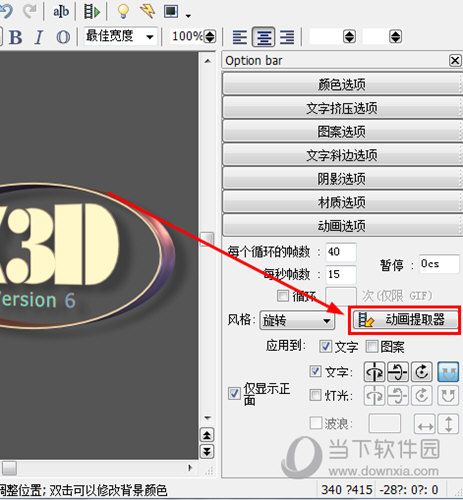Click the vertical scrollbar up arrow
This screenshot has height=500, width=463.
point(208,61)
